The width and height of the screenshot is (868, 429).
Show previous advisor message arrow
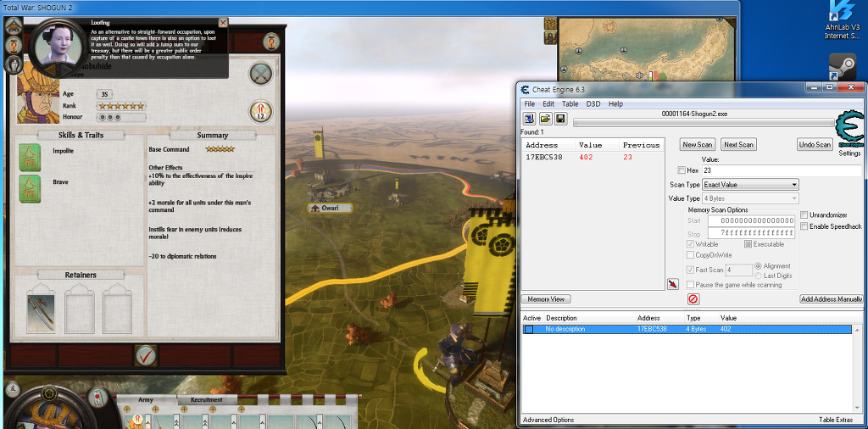click(48, 70)
